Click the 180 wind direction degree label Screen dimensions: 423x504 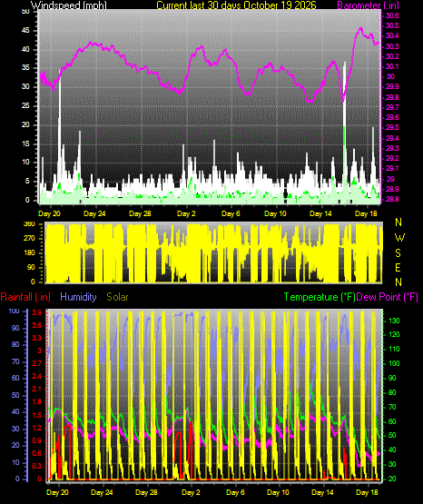click(29, 253)
